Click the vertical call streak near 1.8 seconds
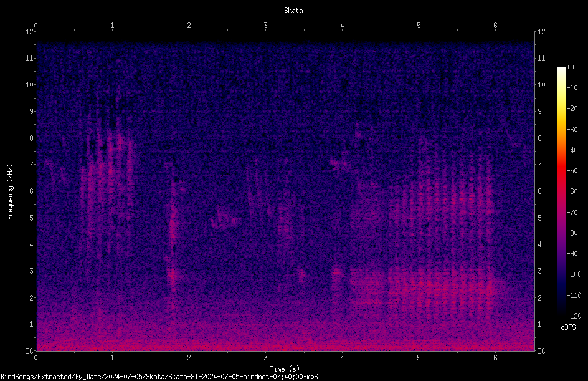This screenshot has height=381, width=588. [172, 240]
